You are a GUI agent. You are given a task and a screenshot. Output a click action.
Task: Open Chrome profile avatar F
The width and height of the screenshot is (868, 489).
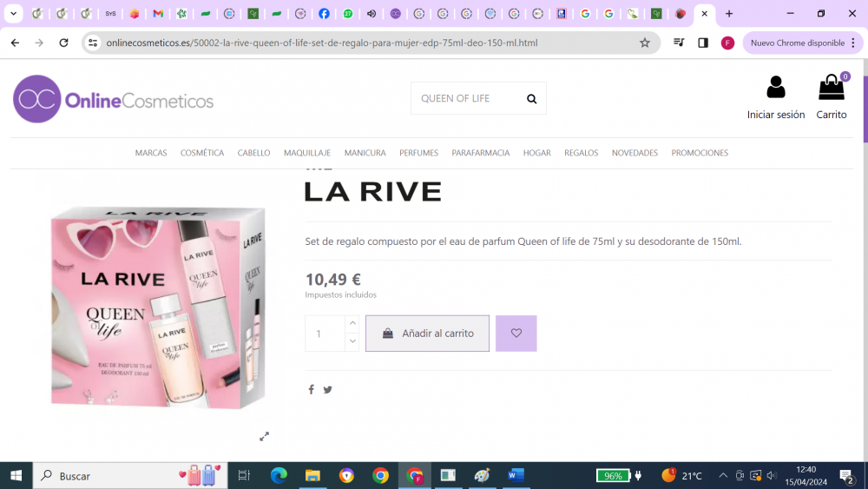coord(727,43)
